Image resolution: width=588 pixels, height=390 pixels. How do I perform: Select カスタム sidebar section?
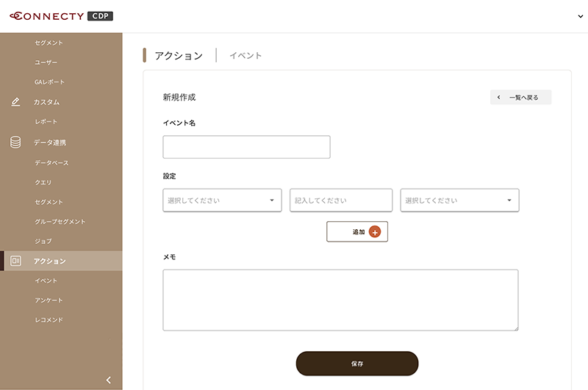(x=46, y=102)
